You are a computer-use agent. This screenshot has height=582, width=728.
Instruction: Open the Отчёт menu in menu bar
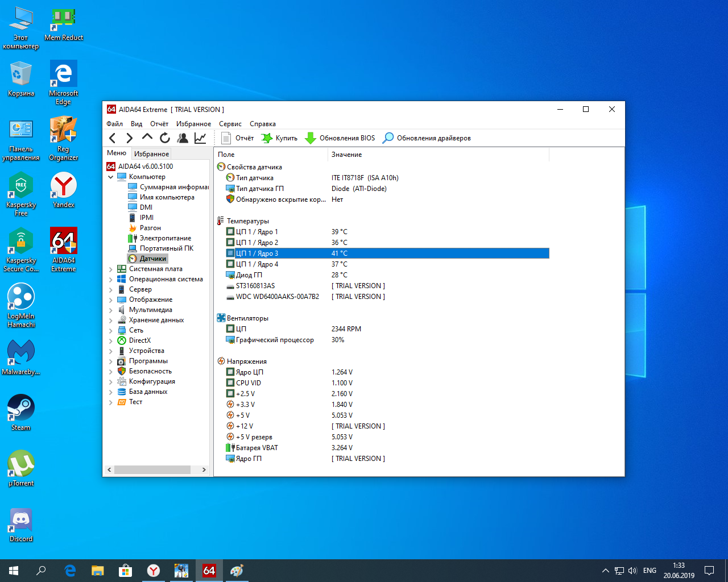(x=159, y=124)
